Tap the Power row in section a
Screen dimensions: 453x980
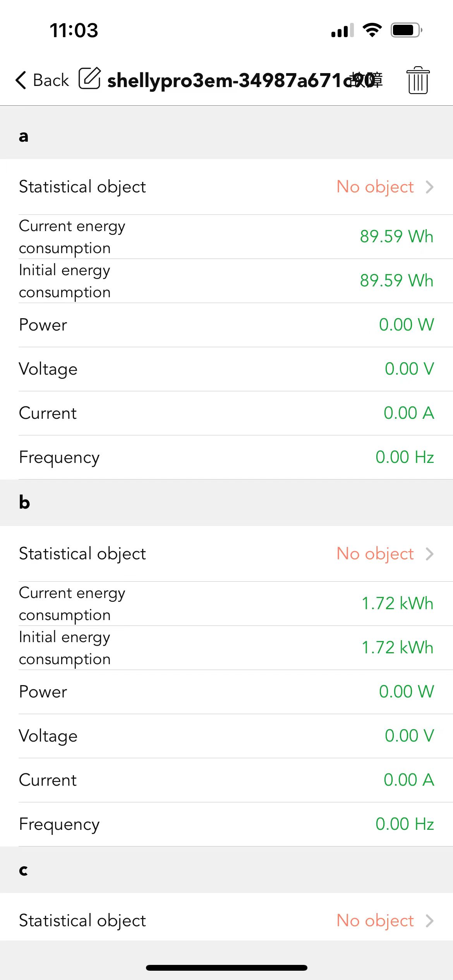coord(226,325)
